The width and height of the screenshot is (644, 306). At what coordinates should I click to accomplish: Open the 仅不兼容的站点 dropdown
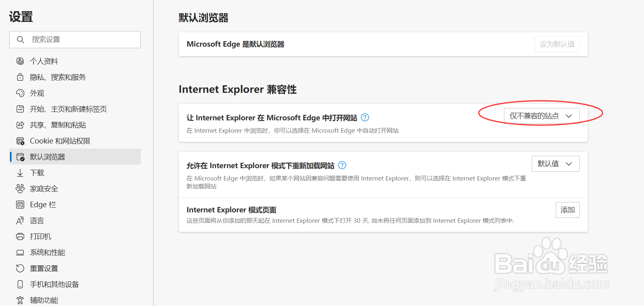541,116
